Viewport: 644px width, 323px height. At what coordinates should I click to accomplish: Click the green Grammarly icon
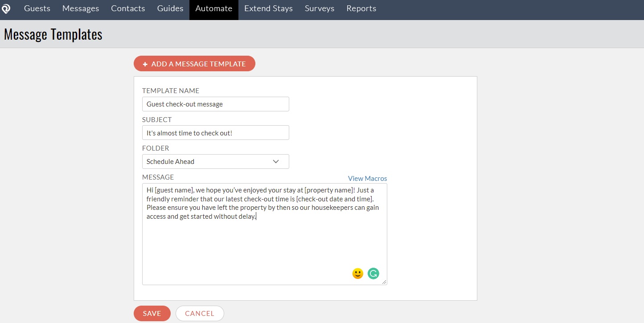(x=373, y=274)
